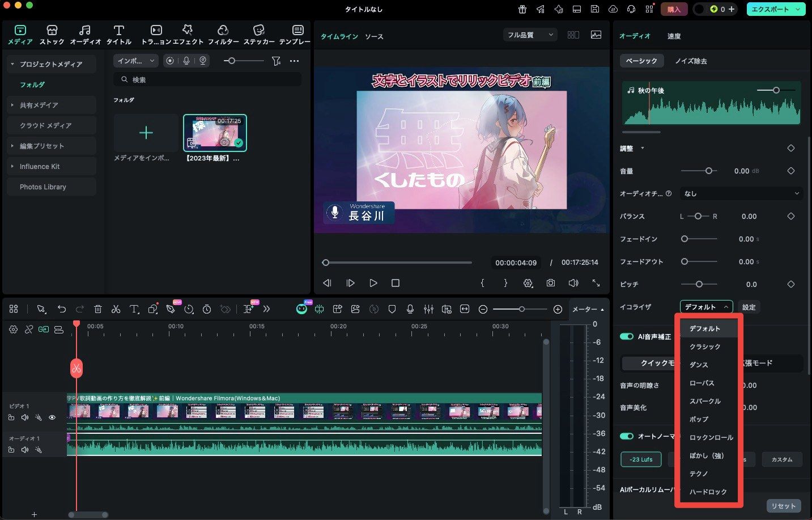812x520 pixels.
Task: Collapse the イコライザ デフォルト dropdown
Action: [x=706, y=307]
